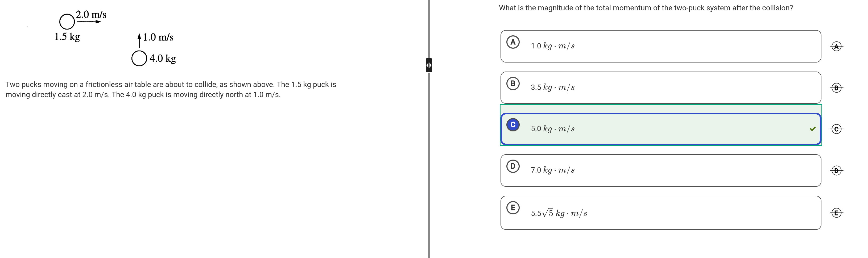Cross out answer choice B
Screen dimensions: 868x258
(x=836, y=88)
